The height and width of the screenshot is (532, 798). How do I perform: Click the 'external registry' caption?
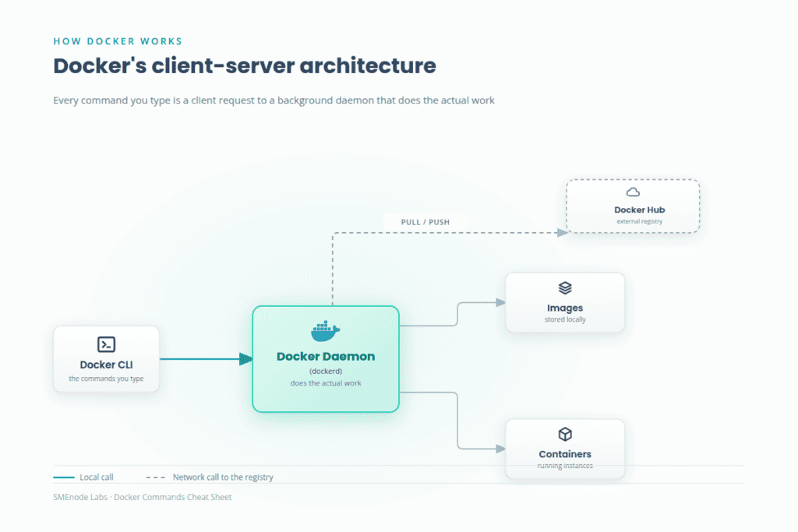tap(640, 221)
